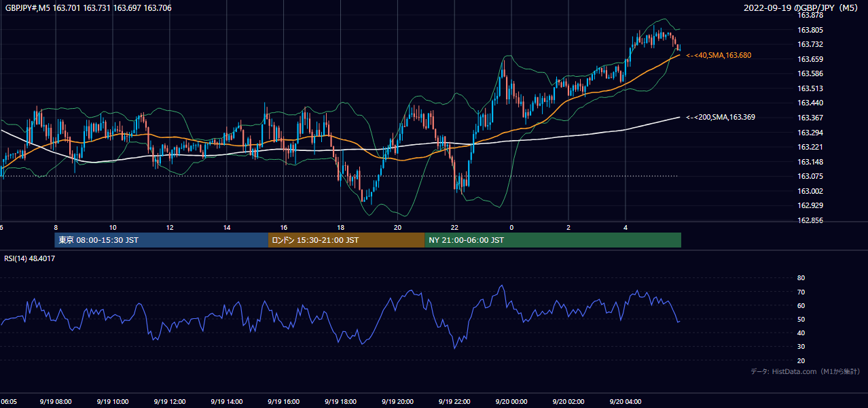Click the RSI 20 level label
The width and height of the screenshot is (868, 408).
tap(801, 360)
